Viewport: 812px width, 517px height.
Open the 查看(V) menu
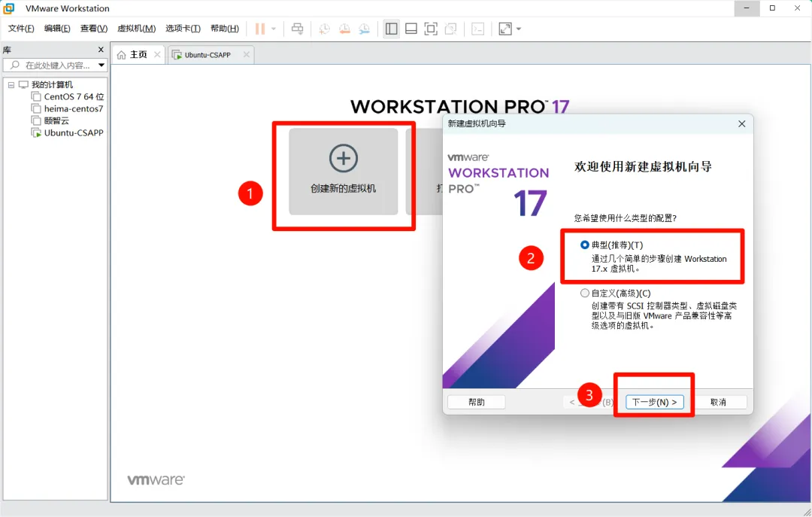[x=94, y=29]
